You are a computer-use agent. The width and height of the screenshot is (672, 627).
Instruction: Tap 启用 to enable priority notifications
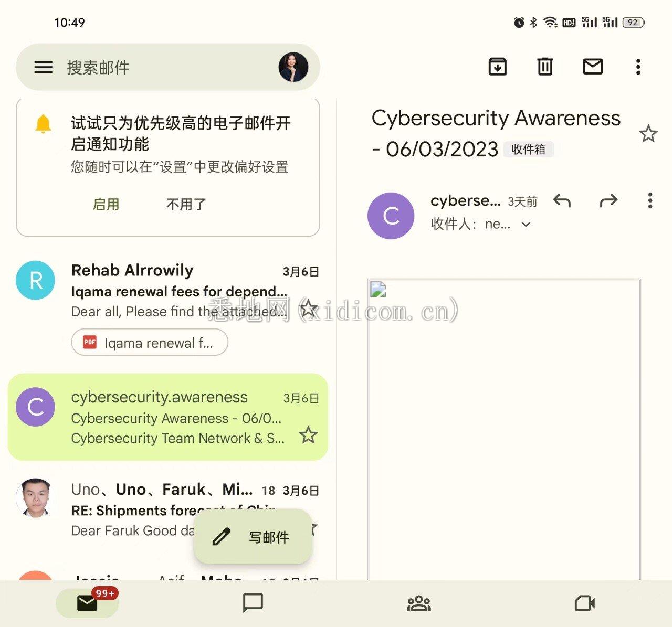(106, 204)
